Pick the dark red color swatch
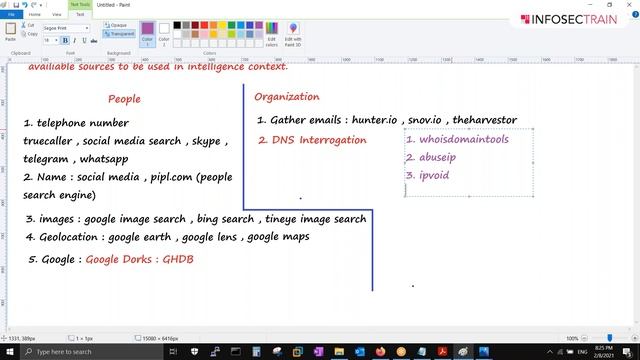 [195, 25]
